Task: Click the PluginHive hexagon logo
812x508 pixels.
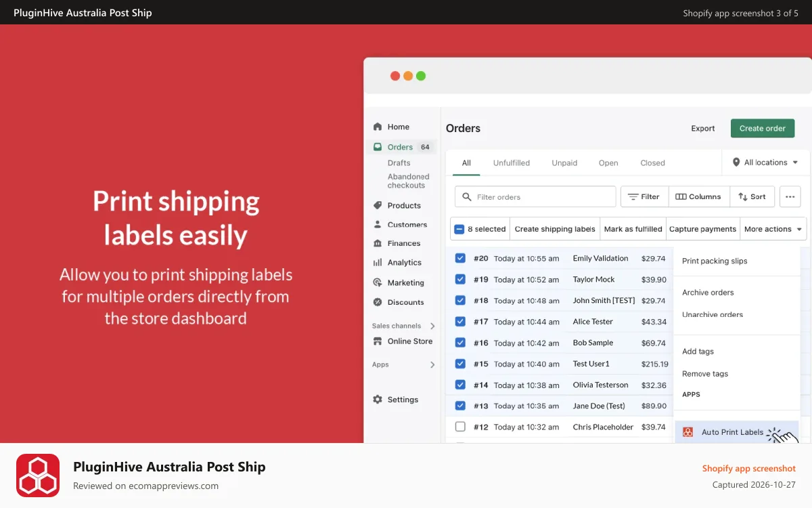Action: 38,475
